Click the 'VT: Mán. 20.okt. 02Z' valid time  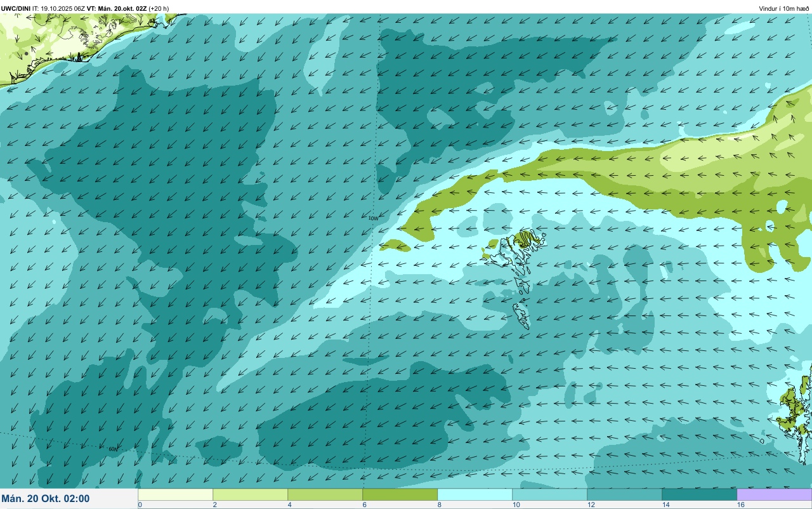(x=117, y=8)
